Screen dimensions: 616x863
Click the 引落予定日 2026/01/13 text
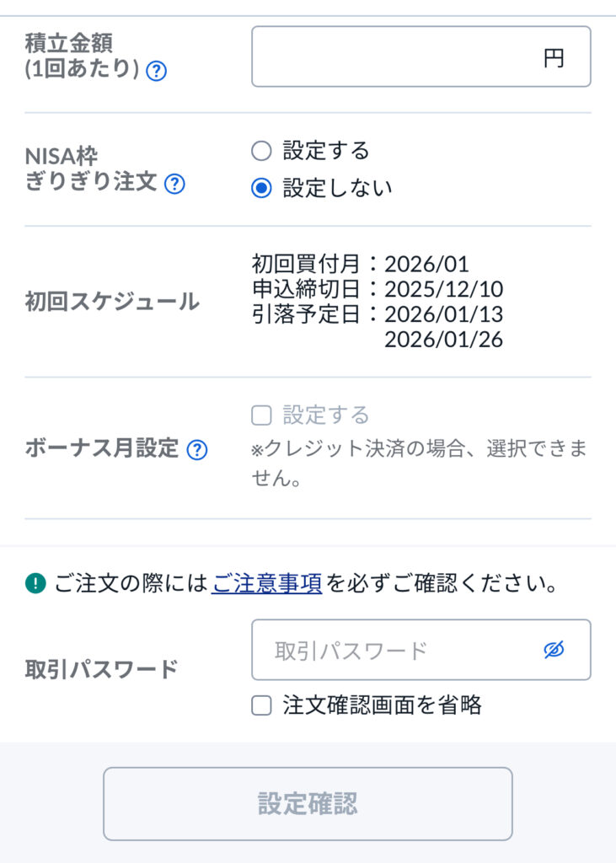coord(378,314)
